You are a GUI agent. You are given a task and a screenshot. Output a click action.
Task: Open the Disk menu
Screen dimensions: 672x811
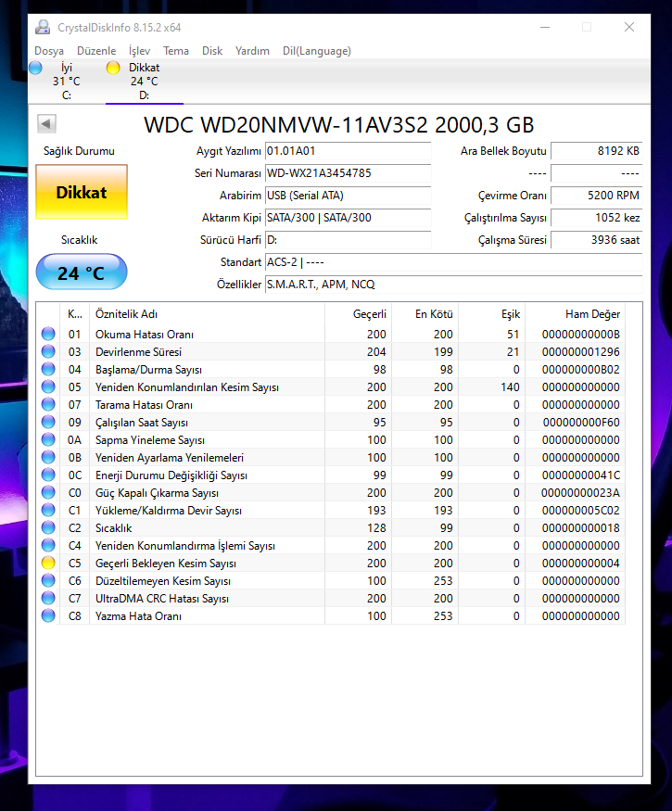212,51
